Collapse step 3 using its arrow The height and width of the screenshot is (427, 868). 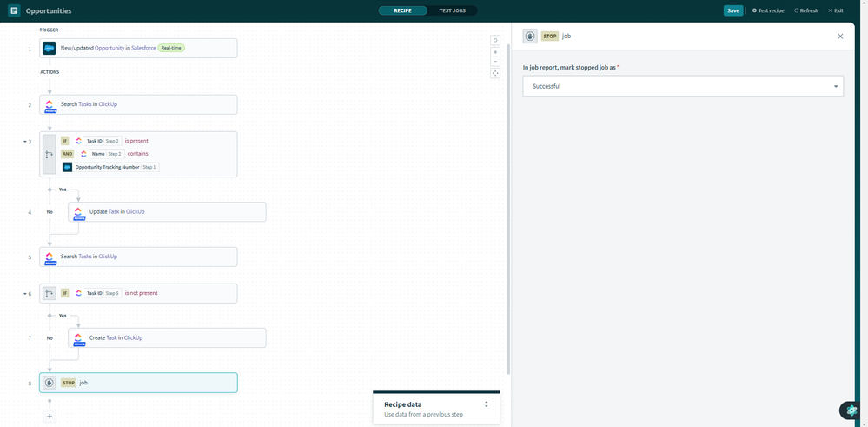pos(24,142)
